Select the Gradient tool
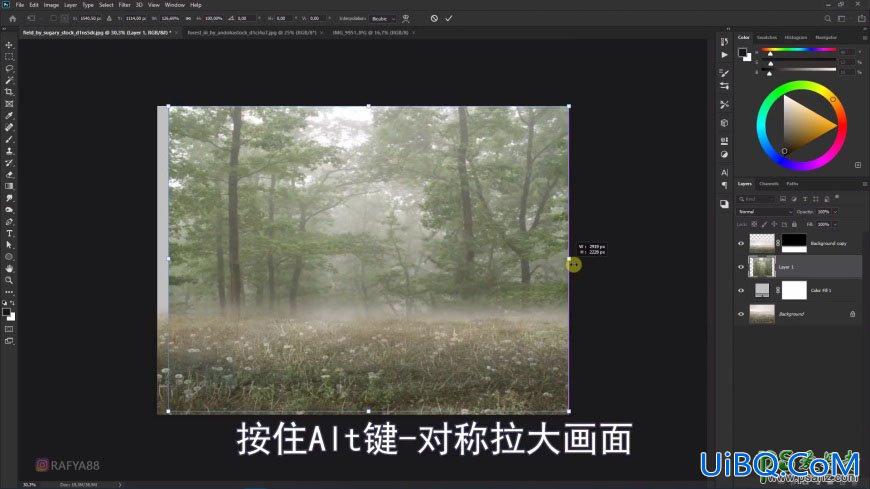 pos(9,186)
